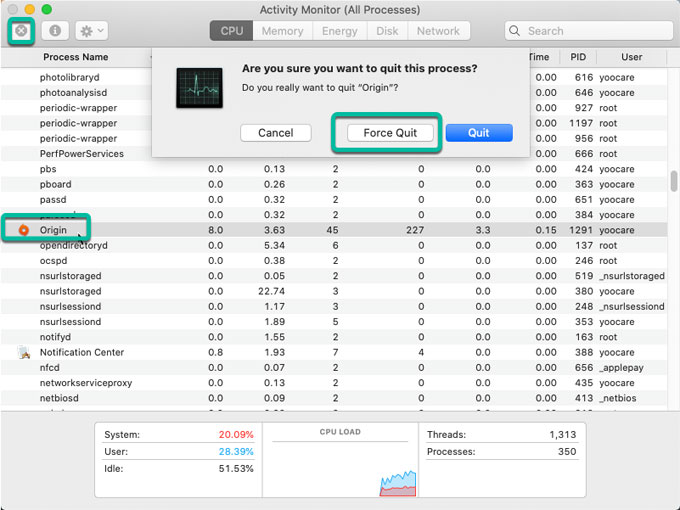This screenshot has width=680, height=510.
Task: Select the opendirectoryd process row
Action: (74, 245)
